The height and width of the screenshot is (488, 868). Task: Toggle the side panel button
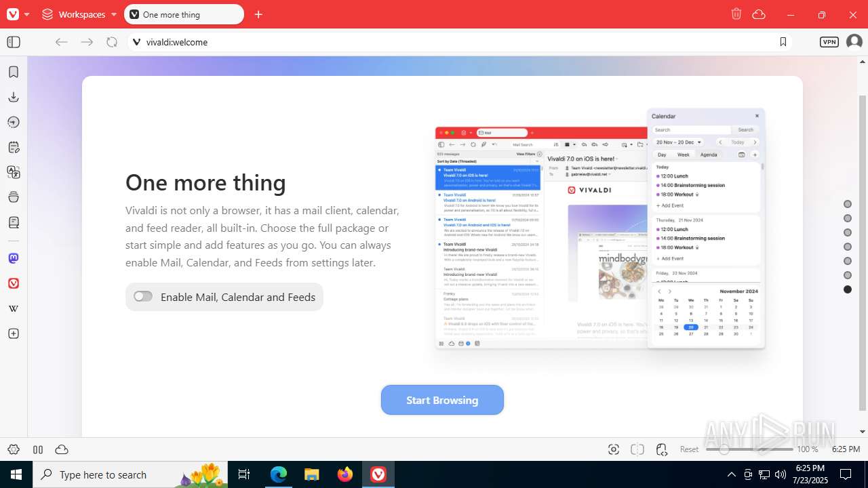14,42
